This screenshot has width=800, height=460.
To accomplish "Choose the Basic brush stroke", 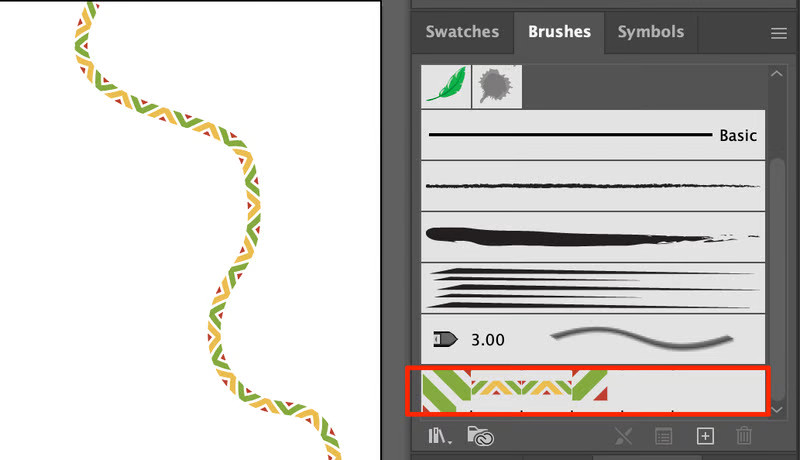I will coord(593,135).
